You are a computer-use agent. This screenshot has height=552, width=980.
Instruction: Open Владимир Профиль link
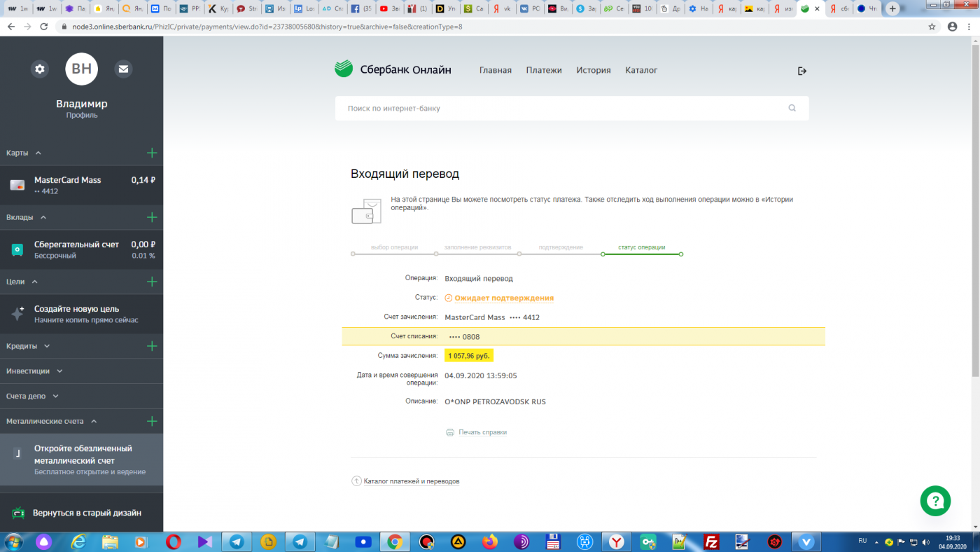click(x=81, y=109)
